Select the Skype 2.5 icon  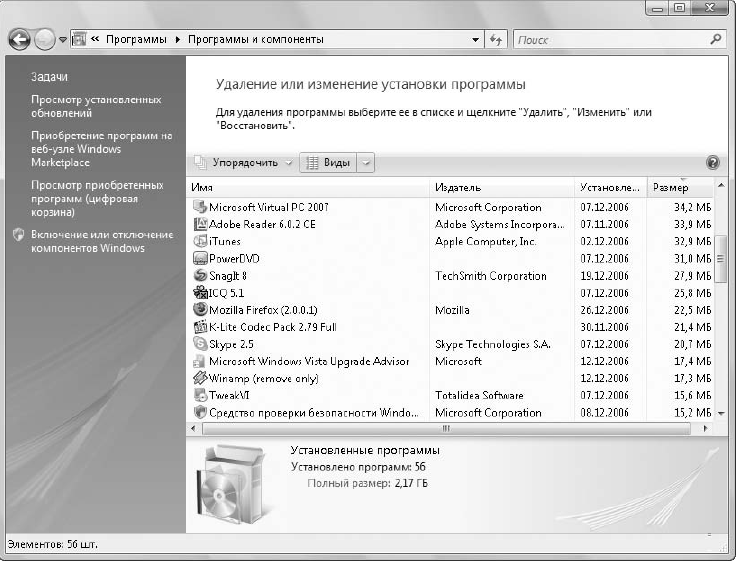pyautogui.click(x=200, y=344)
